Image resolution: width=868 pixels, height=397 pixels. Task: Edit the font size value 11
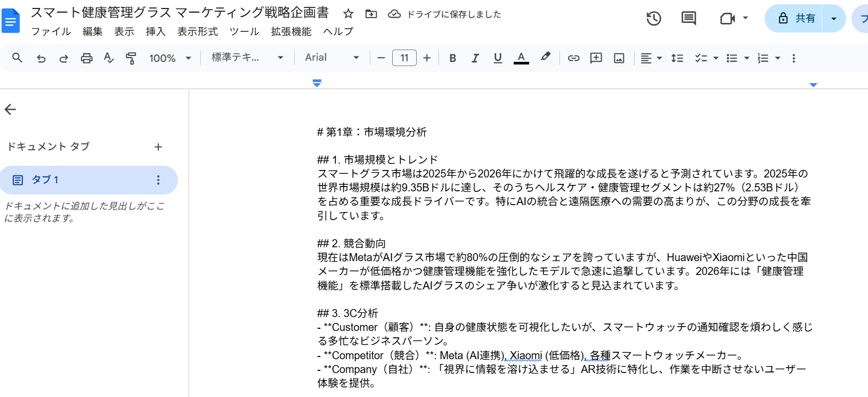pyautogui.click(x=404, y=58)
